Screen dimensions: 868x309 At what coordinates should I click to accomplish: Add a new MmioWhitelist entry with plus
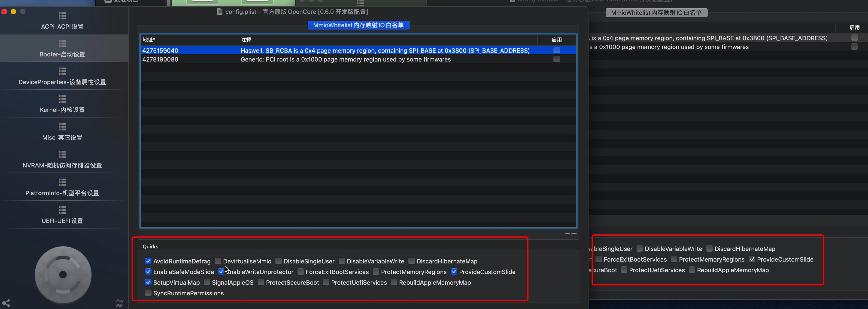574,233
